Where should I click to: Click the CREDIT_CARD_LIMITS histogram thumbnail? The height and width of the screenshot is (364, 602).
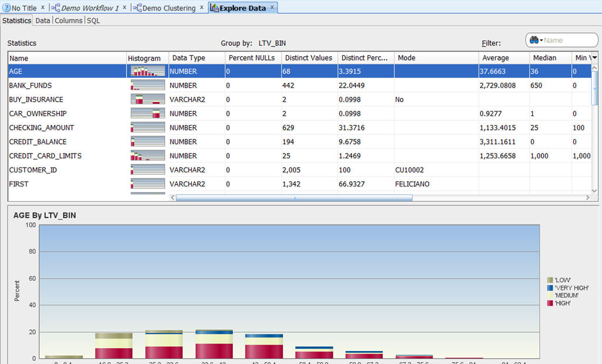click(148, 156)
